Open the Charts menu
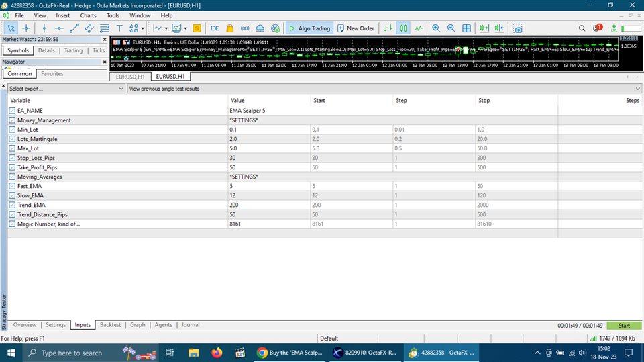644x362 pixels. point(89,15)
